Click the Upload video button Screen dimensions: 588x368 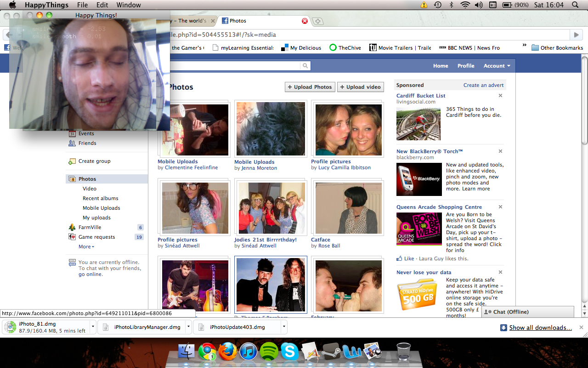click(x=360, y=87)
